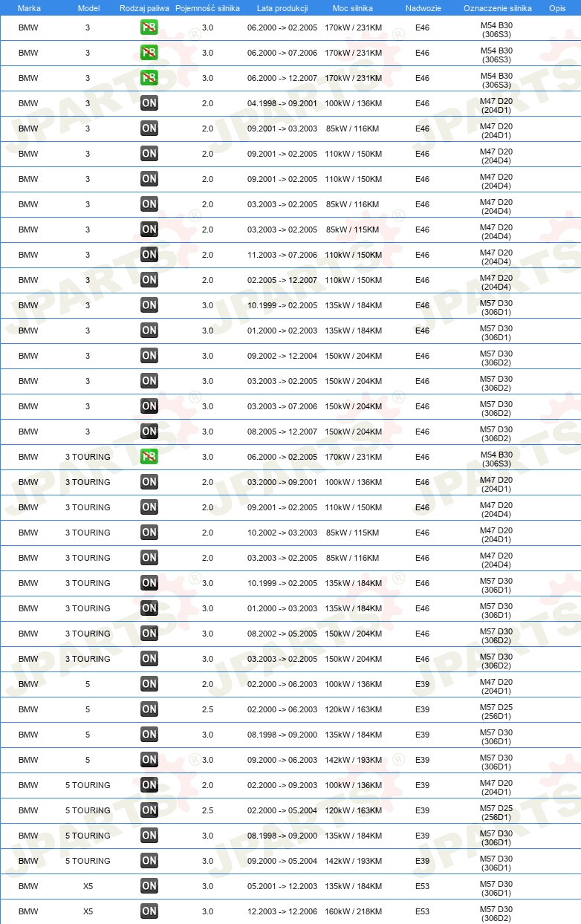
Task: Click the 2.5 capacity cell in the BMW 5 120kW row
Action: [x=207, y=709]
